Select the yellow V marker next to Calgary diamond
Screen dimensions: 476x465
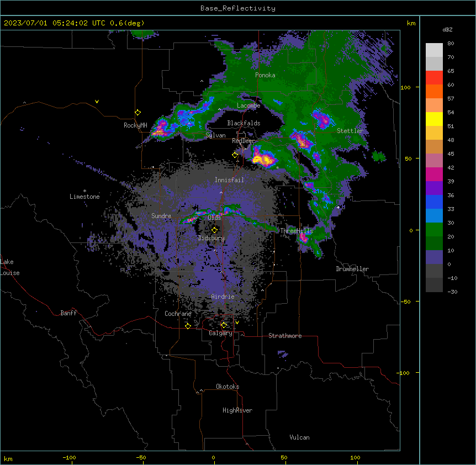[237, 323]
